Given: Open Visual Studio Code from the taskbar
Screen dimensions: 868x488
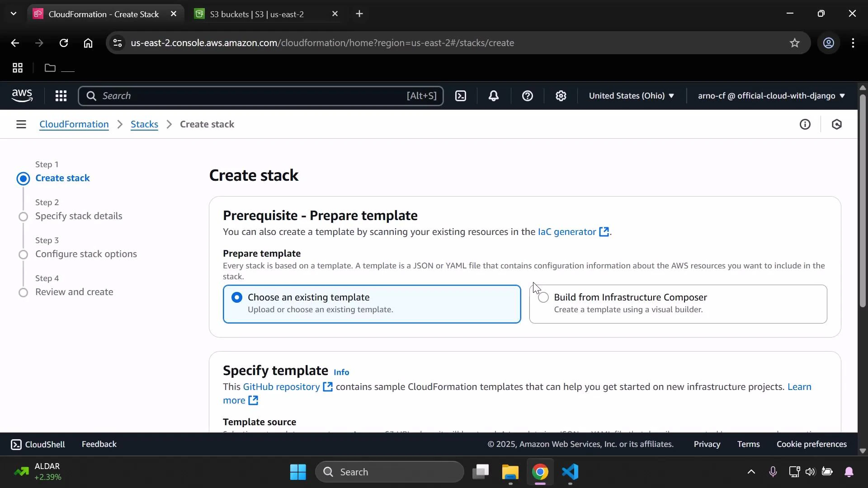Looking at the screenshot, I should pyautogui.click(x=570, y=473).
